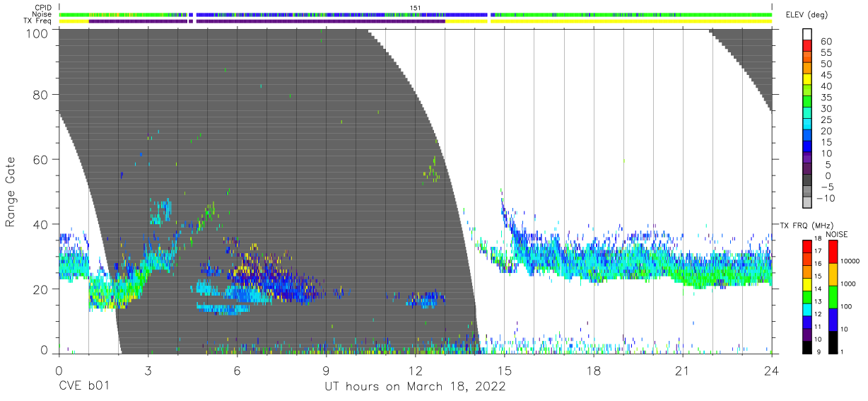Select the TX Freq label beside the top bar
The width and height of the screenshot is (868, 401).
(38, 21)
